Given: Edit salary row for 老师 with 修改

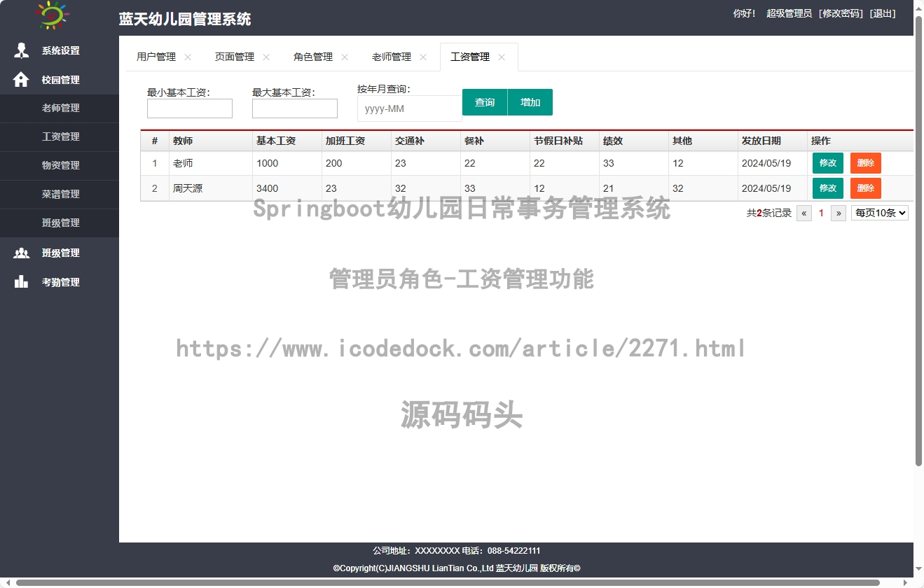Looking at the screenshot, I should pyautogui.click(x=828, y=163).
